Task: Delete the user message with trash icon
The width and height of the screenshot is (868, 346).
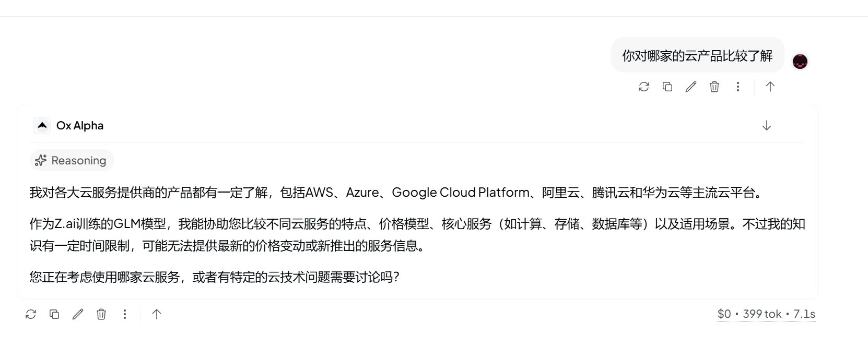Action: (714, 87)
